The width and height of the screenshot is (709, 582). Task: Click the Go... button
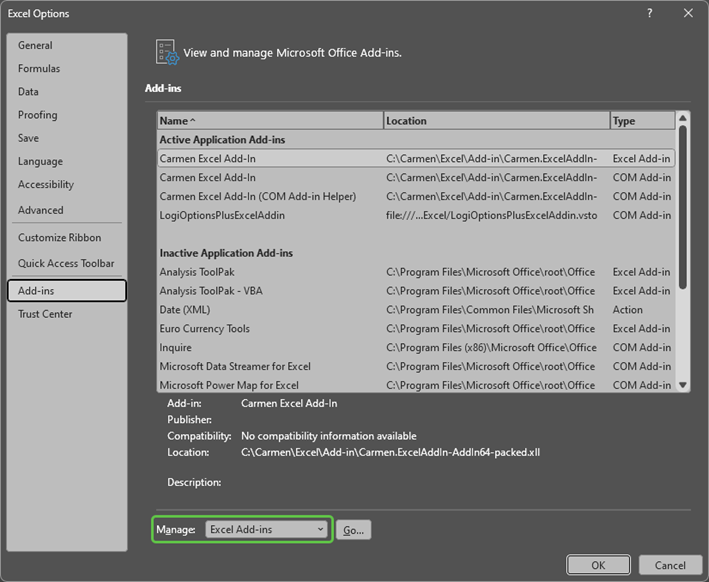pyautogui.click(x=353, y=530)
